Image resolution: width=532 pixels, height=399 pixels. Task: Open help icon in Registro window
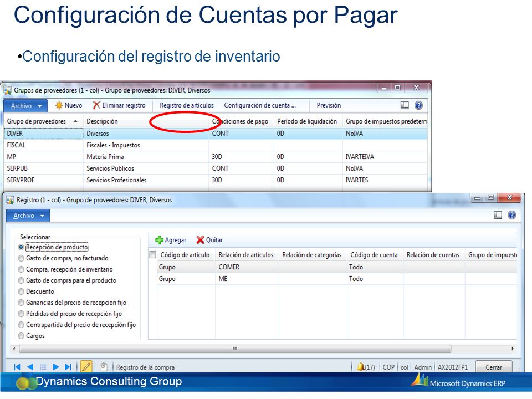(x=512, y=215)
